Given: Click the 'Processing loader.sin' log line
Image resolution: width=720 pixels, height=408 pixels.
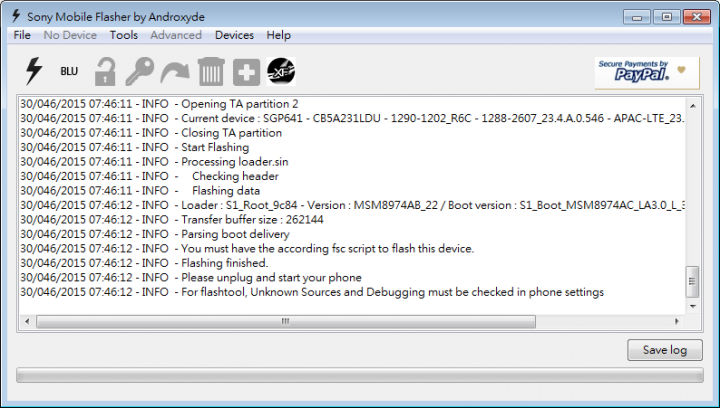Looking at the screenshot, I should [x=154, y=162].
